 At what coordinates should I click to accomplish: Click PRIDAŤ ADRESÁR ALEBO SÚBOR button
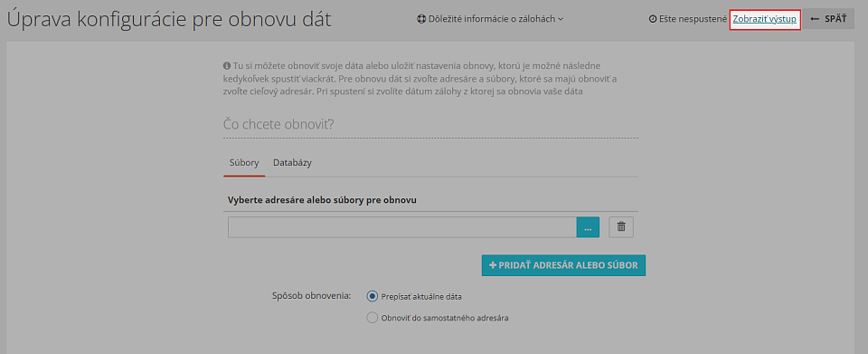[563, 265]
